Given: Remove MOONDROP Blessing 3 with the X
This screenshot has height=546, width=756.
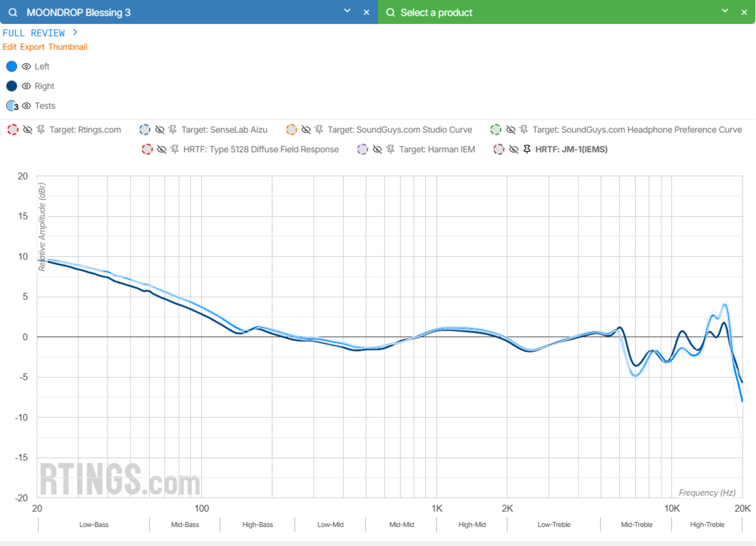Looking at the screenshot, I should click(x=366, y=12).
